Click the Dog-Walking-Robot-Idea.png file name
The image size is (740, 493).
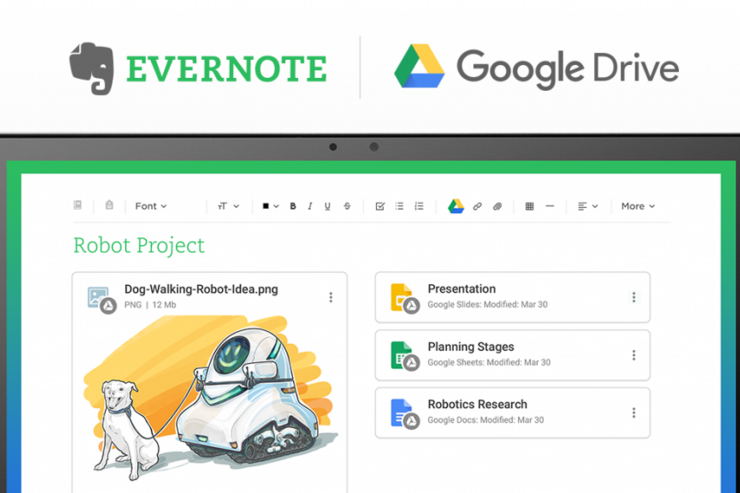click(x=201, y=289)
